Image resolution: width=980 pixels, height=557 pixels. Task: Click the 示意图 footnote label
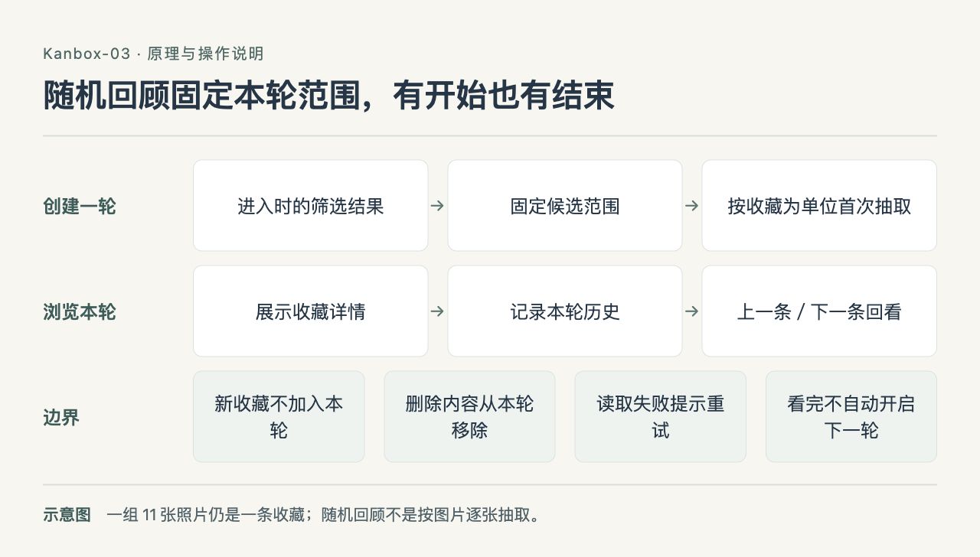[67, 514]
